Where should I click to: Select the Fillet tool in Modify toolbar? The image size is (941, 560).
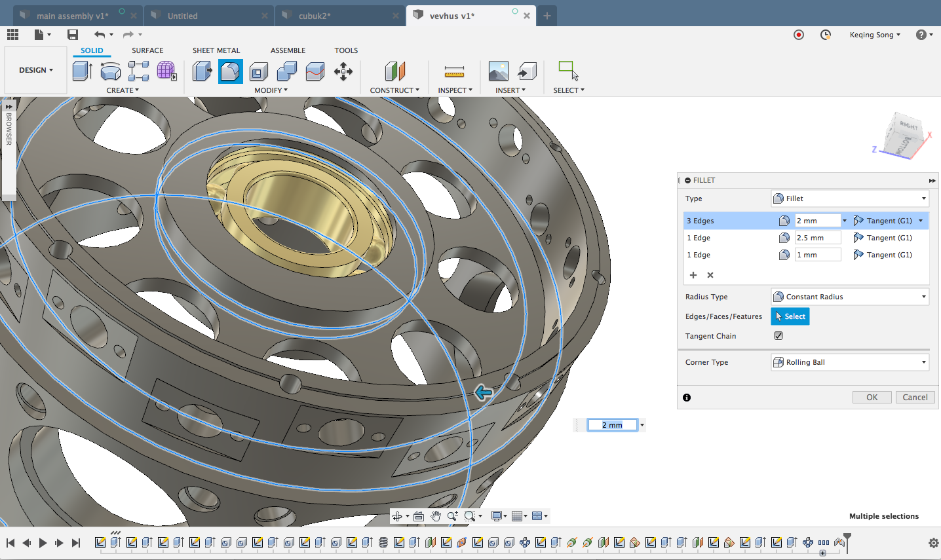tap(230, 71)
